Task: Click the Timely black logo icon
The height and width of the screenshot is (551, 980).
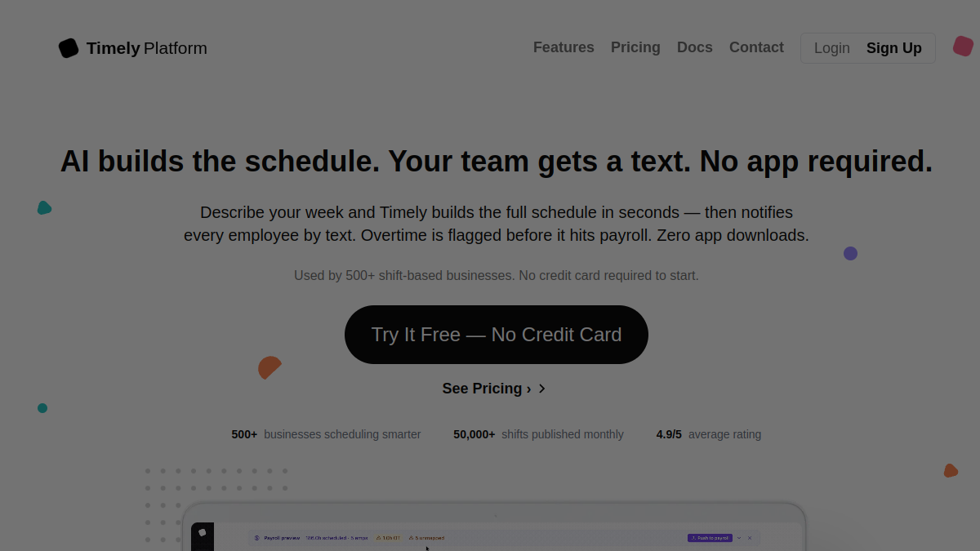Action: [x=69, y=48]
